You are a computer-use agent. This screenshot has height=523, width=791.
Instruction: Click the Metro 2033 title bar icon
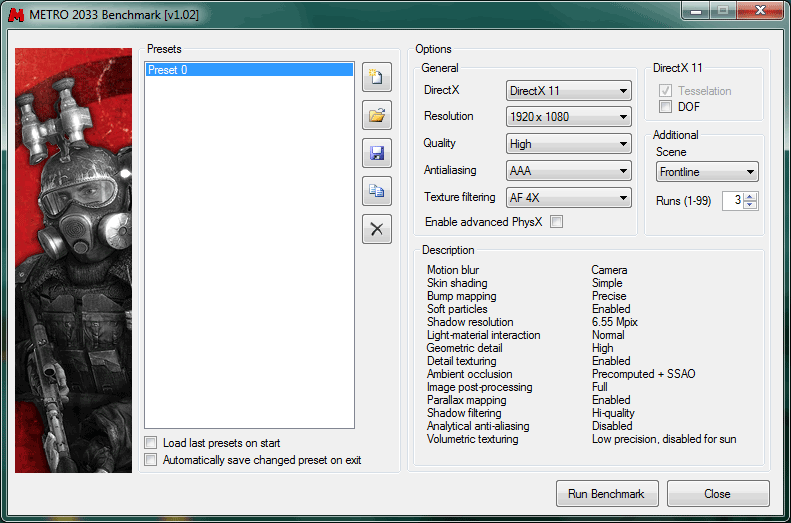[17, 12]
